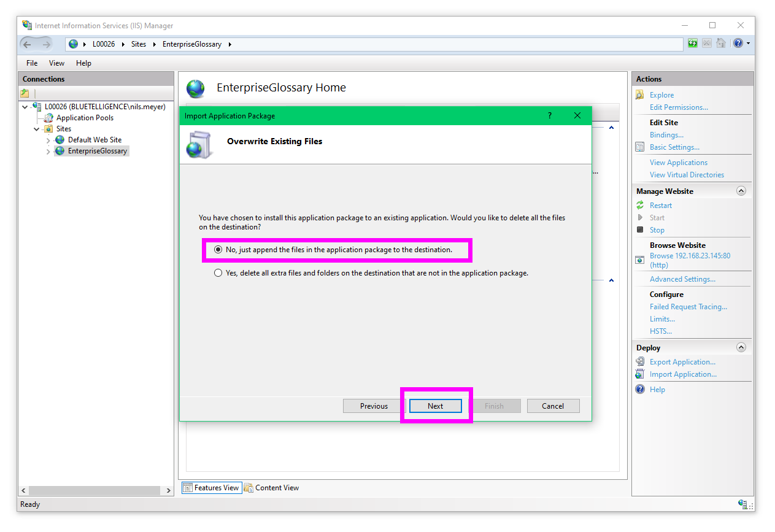Viewport: 775px width, 532px height.
Task: Click the Export Application icon in Deploy
Action: click(640, 362)
